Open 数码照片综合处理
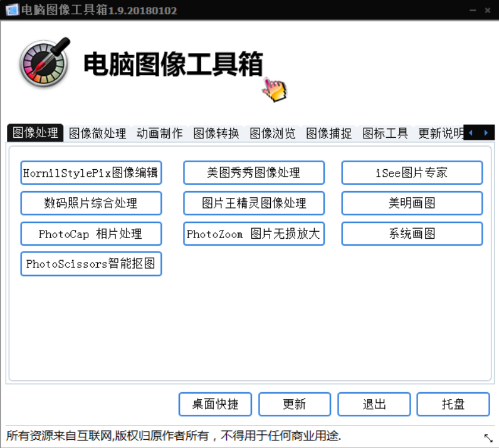The image size is (499, 448). point(91,203)
